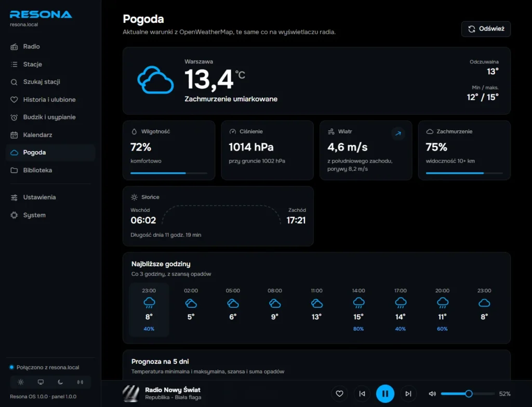Click the droplet icon next to Wilgotność

pos(134,131)
